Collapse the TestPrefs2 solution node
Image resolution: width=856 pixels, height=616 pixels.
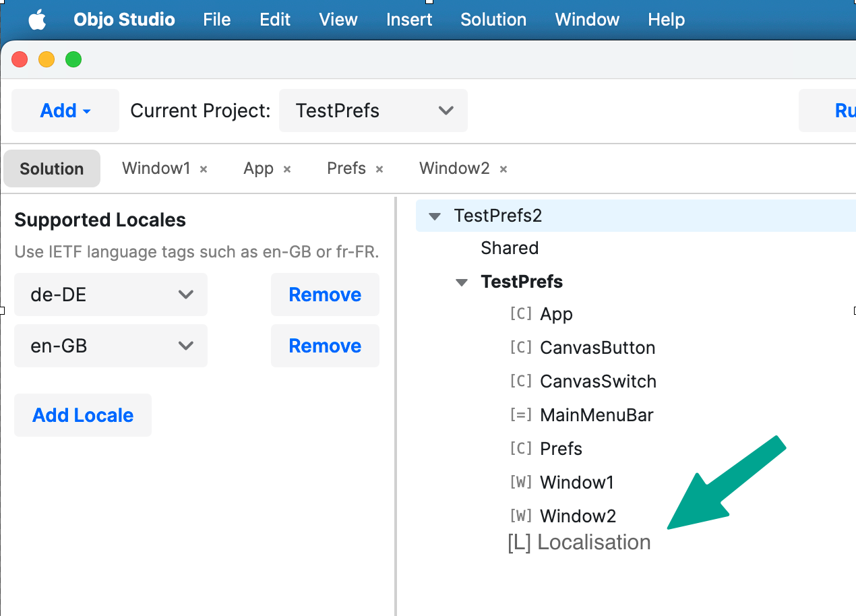coord(435,216)
